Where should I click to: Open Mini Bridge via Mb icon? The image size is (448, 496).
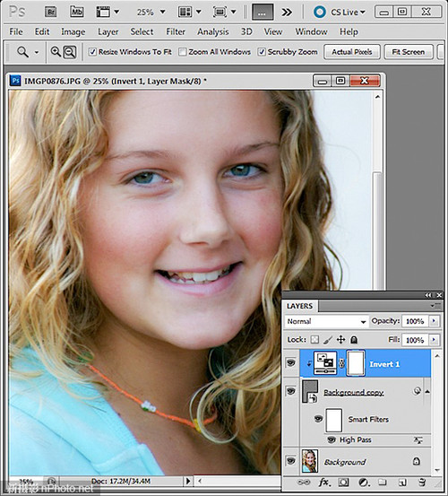tap(76, 12)
